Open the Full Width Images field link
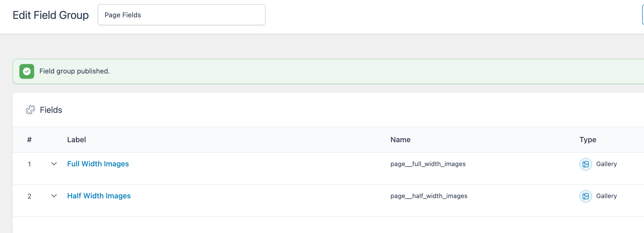Screen dimensions: 644x233 pos(98,164)
